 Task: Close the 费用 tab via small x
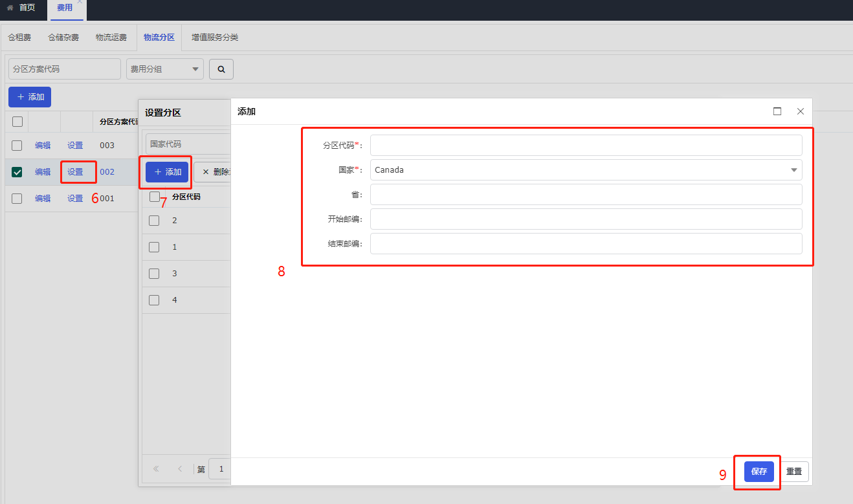coord(80,2)
